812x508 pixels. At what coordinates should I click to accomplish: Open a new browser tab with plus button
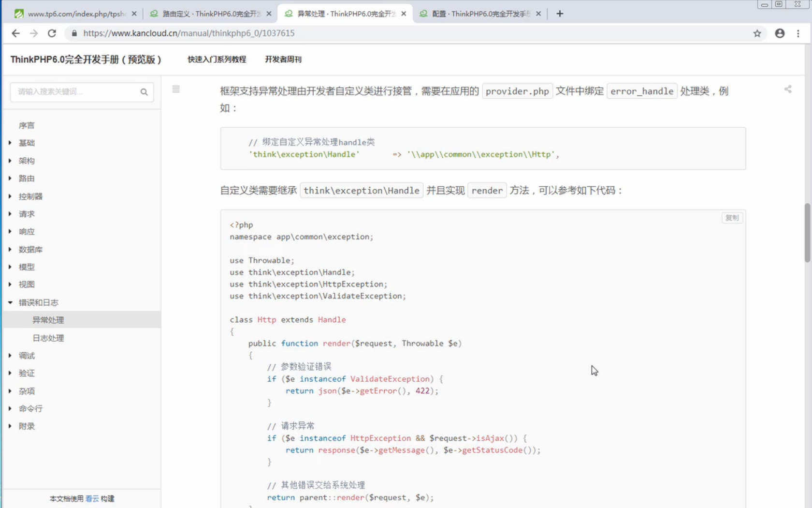[x=560, y=14]
